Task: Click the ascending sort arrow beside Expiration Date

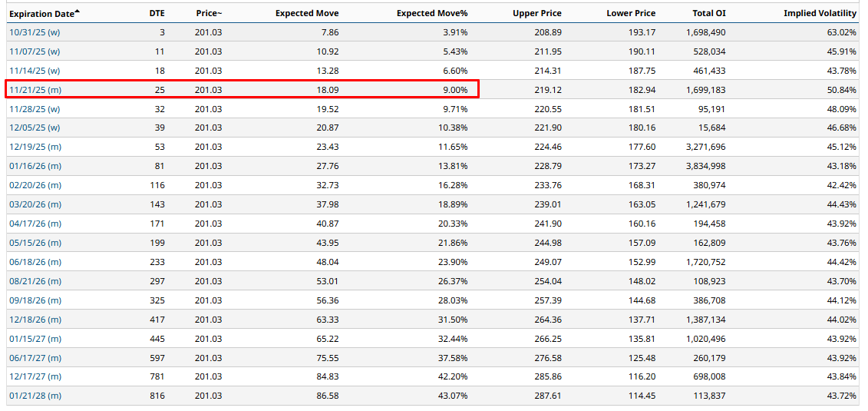Action: click(x=78, y=12)
